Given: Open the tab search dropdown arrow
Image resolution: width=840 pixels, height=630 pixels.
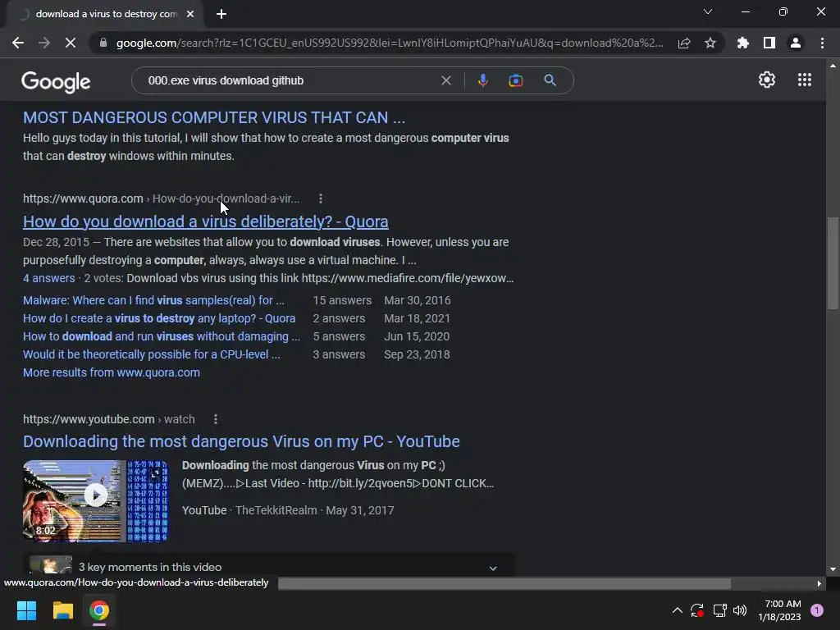Looking at the screenshot, I should click(708, 11).
